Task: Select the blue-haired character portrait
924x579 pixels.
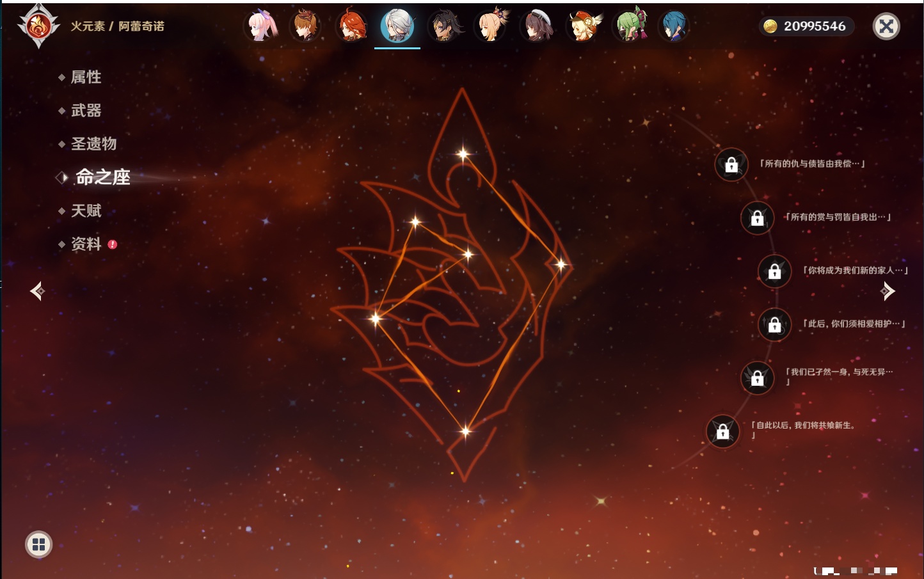Action: [x=674, y=26]
